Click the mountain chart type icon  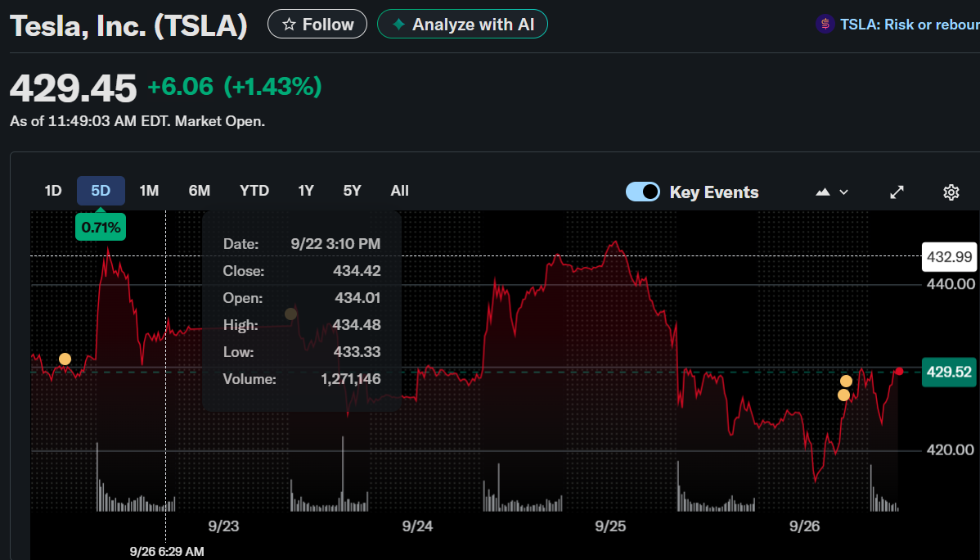point(822,192)
